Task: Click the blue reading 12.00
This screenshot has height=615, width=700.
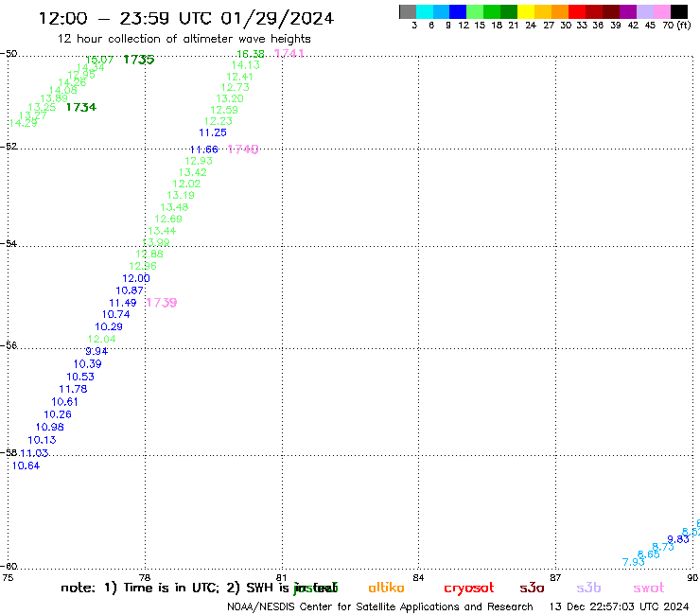Action: point(136,278)
